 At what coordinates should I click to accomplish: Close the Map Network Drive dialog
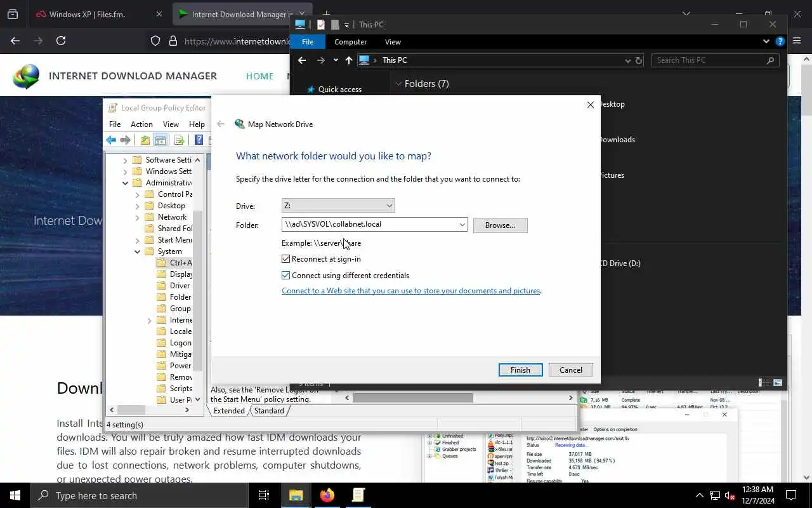[x=591, y=105]
